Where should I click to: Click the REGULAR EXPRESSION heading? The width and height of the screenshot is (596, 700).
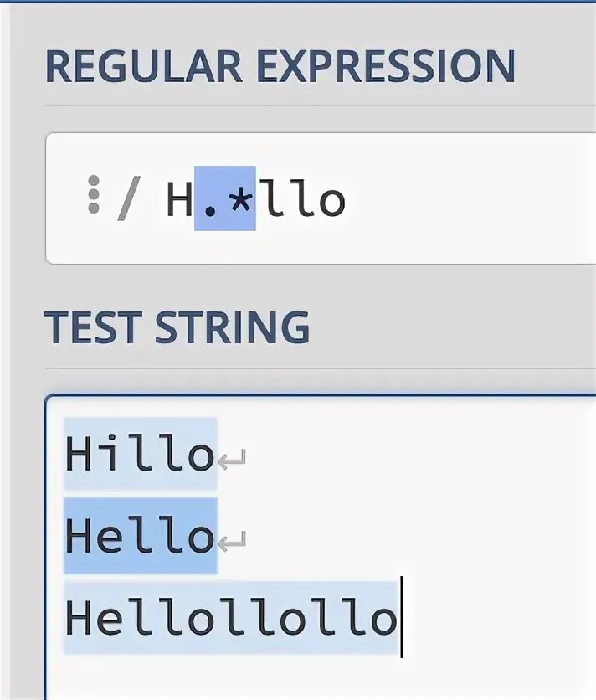(280, 67)
